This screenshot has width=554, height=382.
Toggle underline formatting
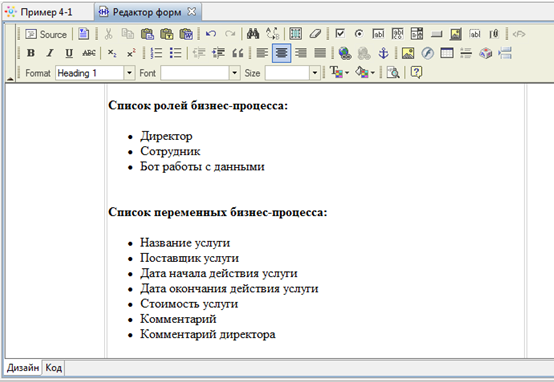[x=69, y=53]
